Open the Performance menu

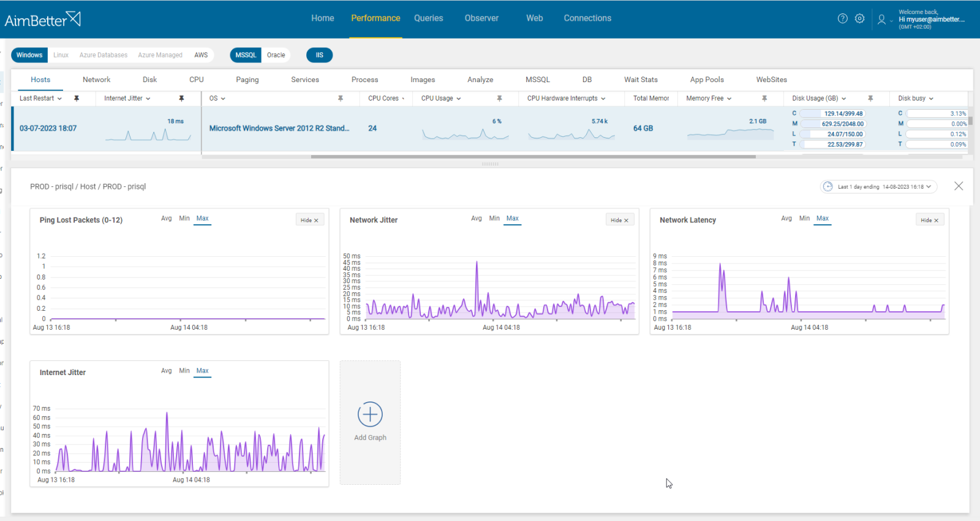pyautogui.click(x=375, y=18)
